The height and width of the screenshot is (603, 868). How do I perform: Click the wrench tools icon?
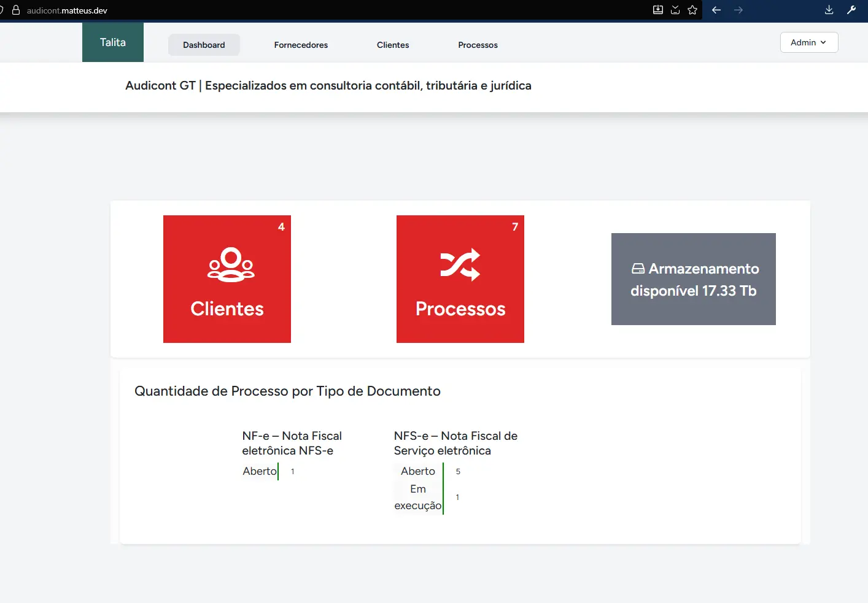(x=851, y=10)
